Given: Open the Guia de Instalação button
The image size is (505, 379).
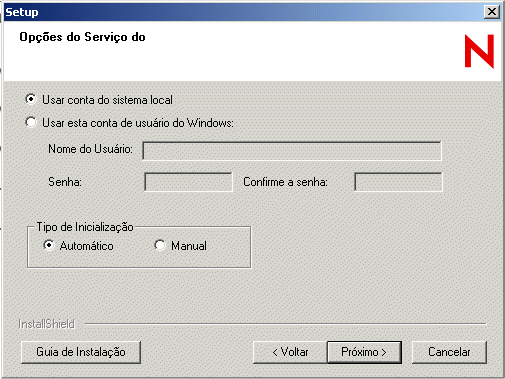Looking at the screenshot, I should coord(81,352).
